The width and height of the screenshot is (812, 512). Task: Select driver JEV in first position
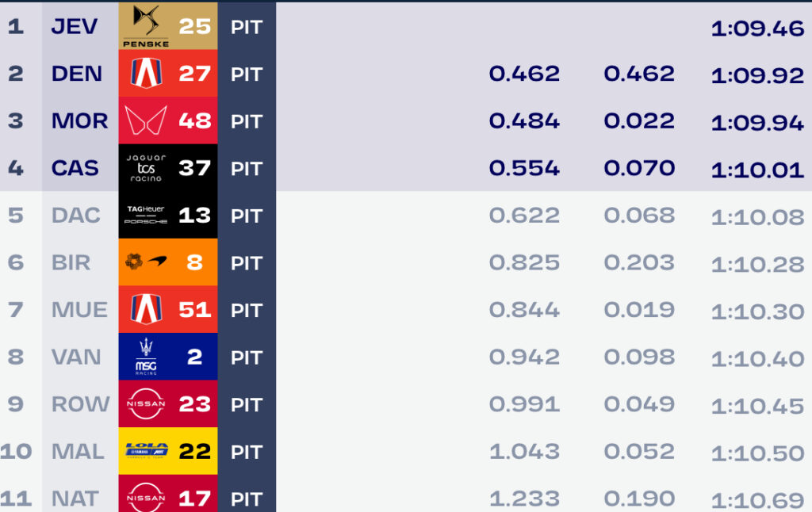click(x=74, y=26)
